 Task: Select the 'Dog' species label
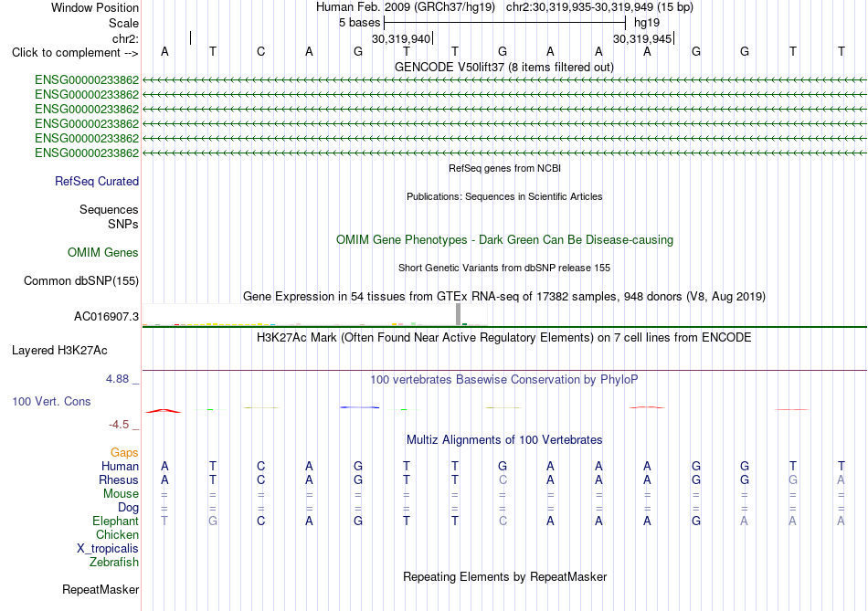(128, 508)
